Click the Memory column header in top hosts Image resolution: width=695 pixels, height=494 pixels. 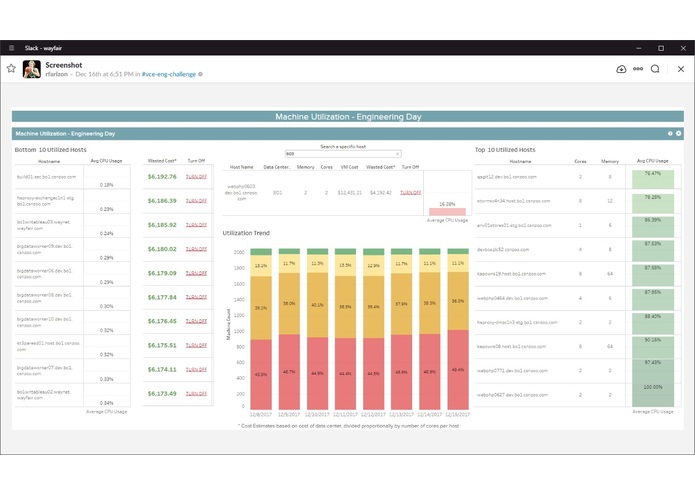click(x=610, y=161)
